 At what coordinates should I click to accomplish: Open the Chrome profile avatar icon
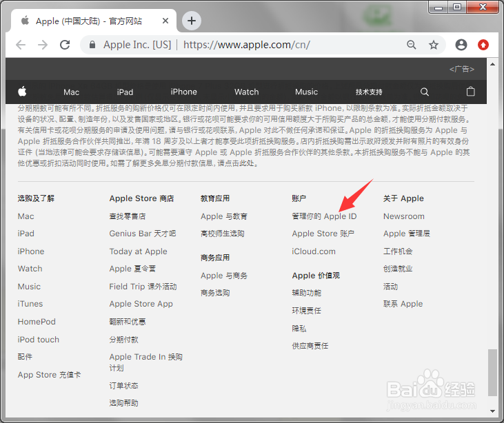click(461, 45)
